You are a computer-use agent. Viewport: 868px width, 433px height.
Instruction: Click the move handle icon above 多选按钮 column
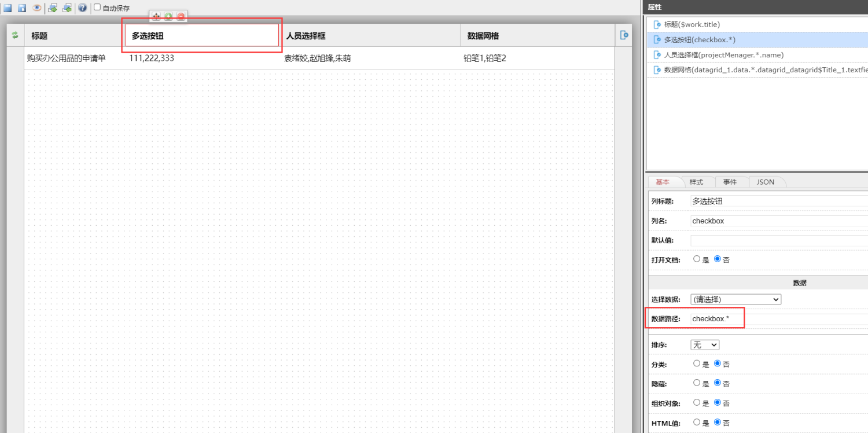pyautogui.click(x=156, y=17)
